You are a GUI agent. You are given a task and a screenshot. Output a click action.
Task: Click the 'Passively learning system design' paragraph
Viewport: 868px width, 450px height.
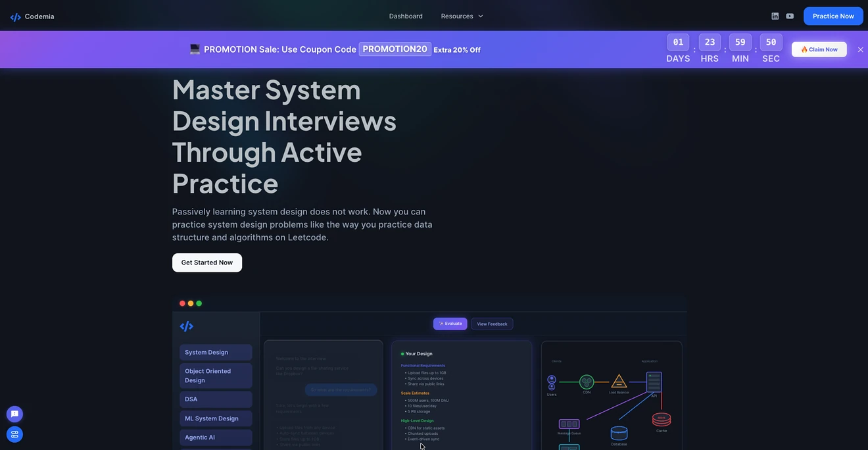[302, 224]
